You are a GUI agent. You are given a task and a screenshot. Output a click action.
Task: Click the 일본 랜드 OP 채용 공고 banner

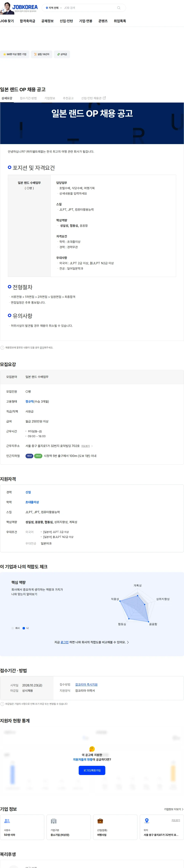click(92, 123)
